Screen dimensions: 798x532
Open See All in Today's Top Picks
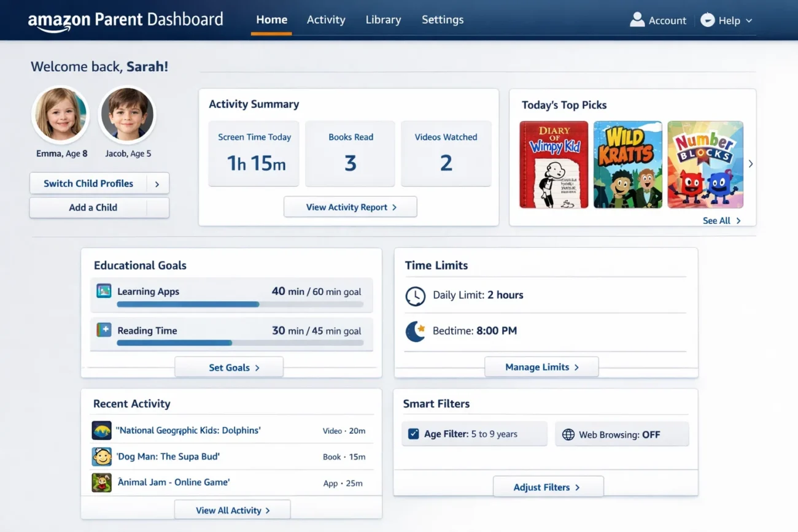[721, 220]
